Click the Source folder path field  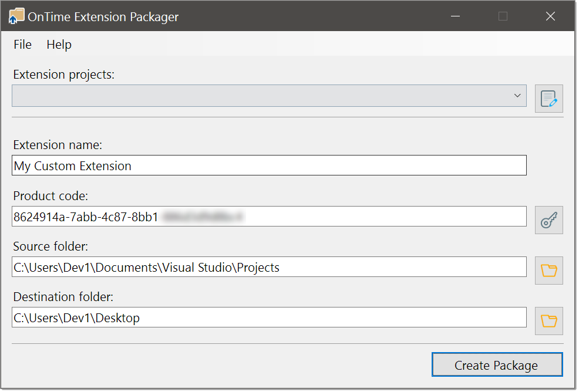point(270,268)
